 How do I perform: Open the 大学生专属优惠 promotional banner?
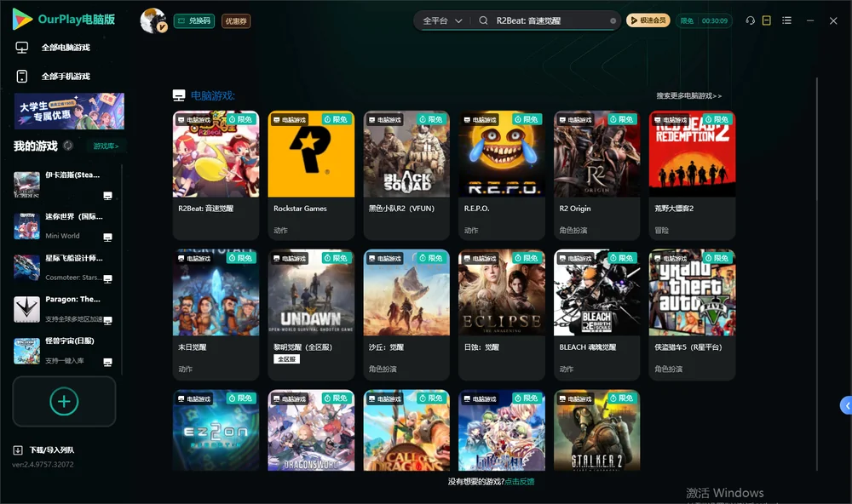click(69, 111)
